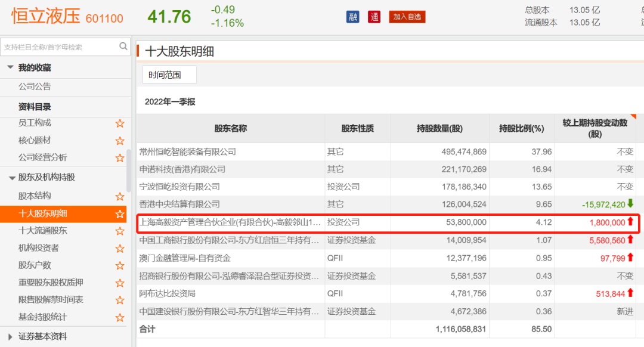Screen dimensions: 644x347
Task: Click the sidebar vertical scrollbar
Action: [129, 171]
